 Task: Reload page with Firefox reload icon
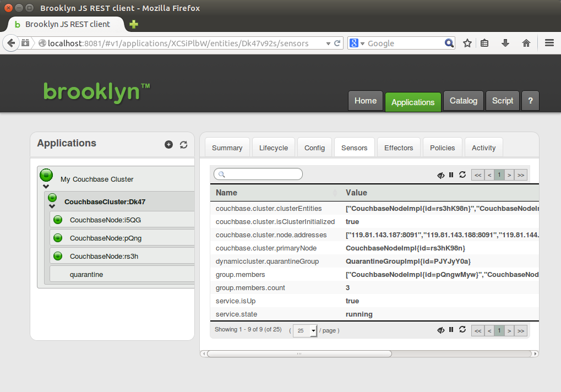click(x=337, y=43)
